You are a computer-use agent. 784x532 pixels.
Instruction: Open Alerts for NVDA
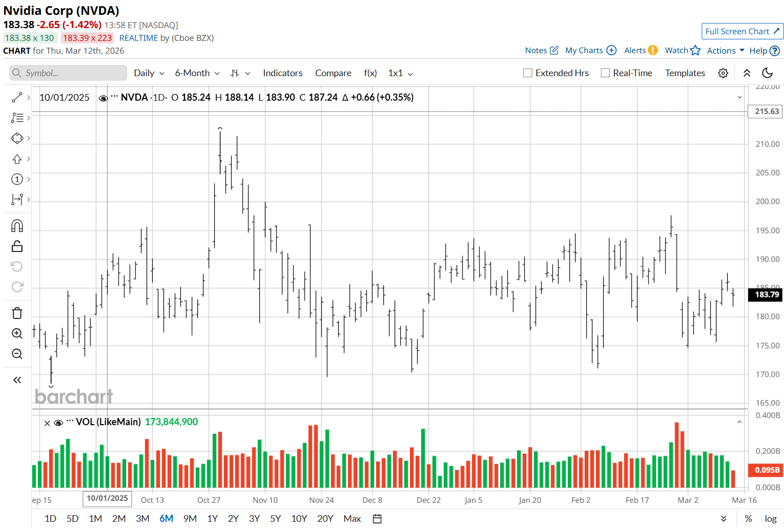click(641, 50)
